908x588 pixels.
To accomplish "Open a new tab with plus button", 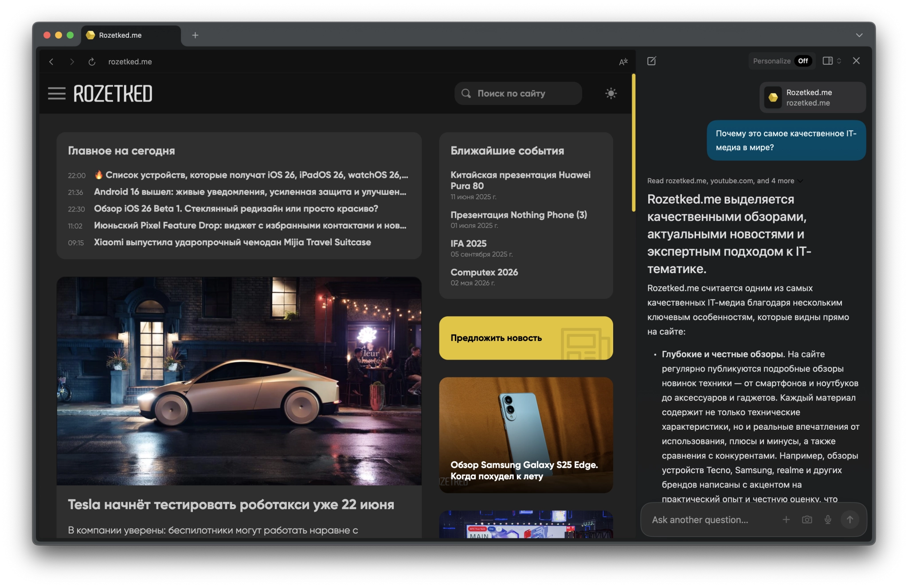I will (195, 35).
